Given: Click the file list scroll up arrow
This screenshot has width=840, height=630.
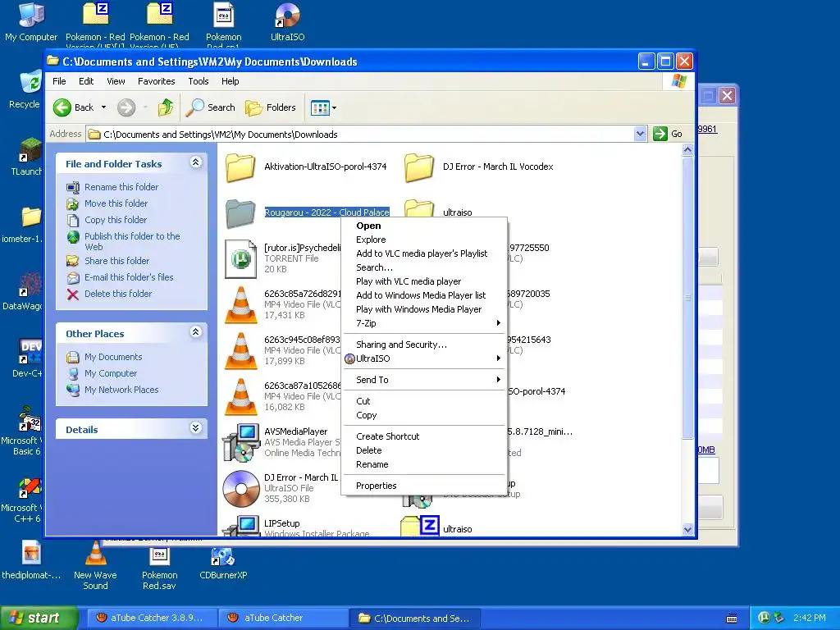Looking at the screenshot, I should pyautogui.click(x=688, y=150).
